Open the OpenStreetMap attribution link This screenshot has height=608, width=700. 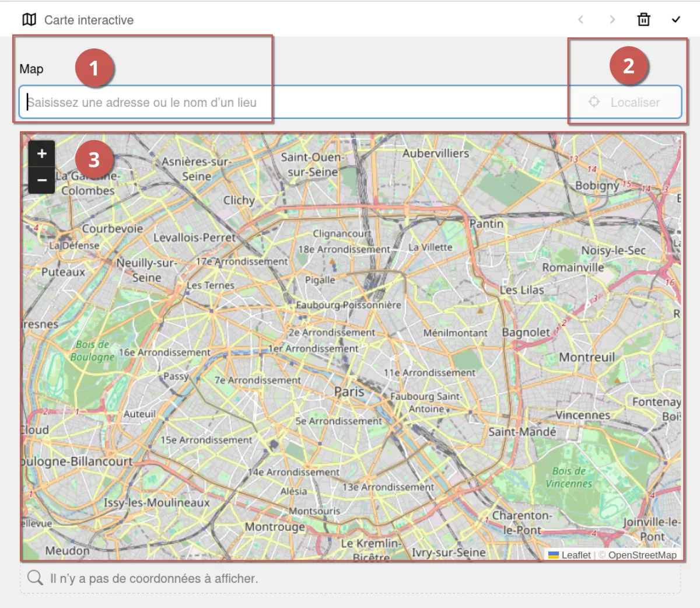click(642, 555)
